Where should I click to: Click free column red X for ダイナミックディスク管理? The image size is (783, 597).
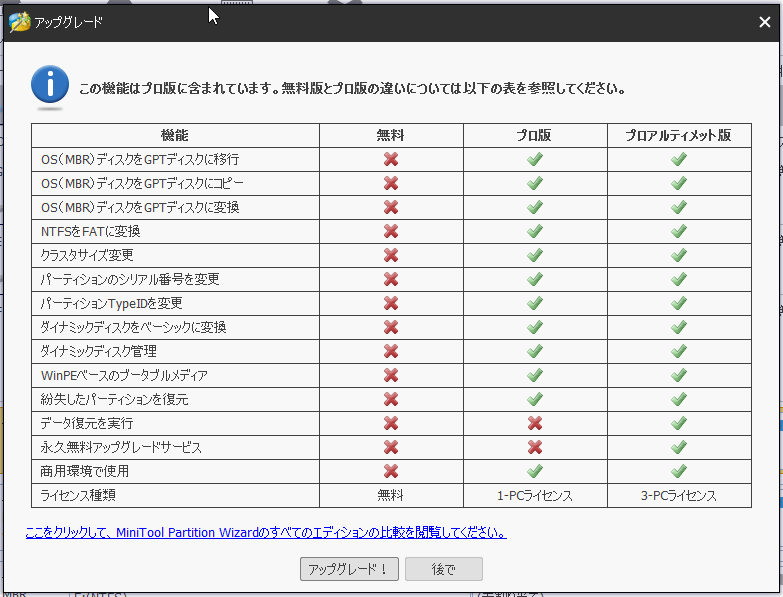(391, 351)
